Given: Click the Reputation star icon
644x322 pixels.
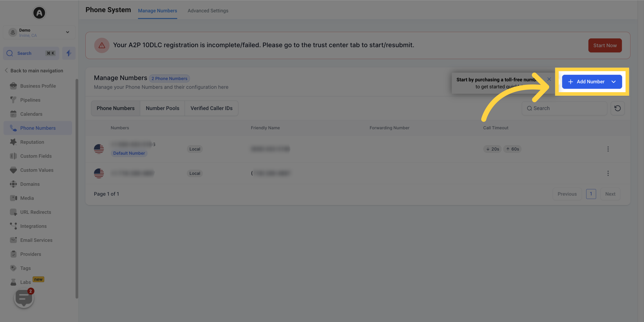Looking at the screenshot, I should click(x=13, y=142).
